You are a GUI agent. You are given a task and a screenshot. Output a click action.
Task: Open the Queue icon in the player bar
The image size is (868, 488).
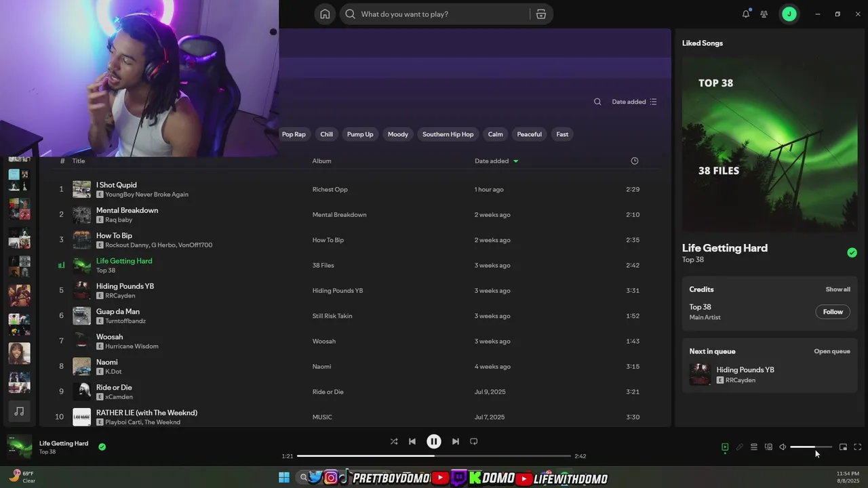point(754,447)
